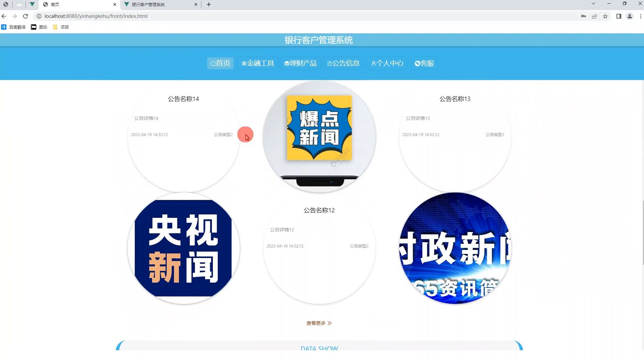Click the 公告详情14 description text
This screenshot has width=644, height=362.
point(146,118)
